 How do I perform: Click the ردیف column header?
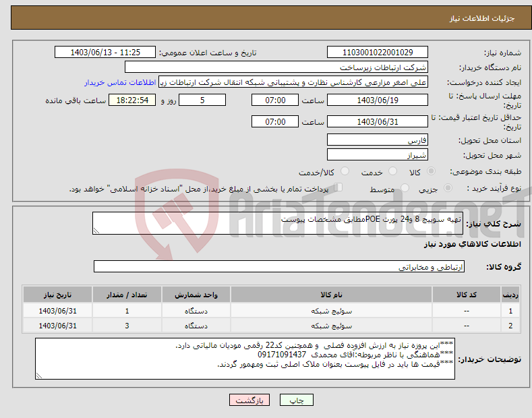(510, 295)
